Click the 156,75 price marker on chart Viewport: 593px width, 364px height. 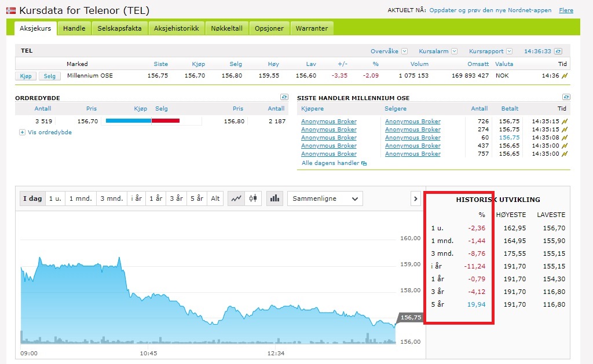pyautogui.click(x=411, y=318)
